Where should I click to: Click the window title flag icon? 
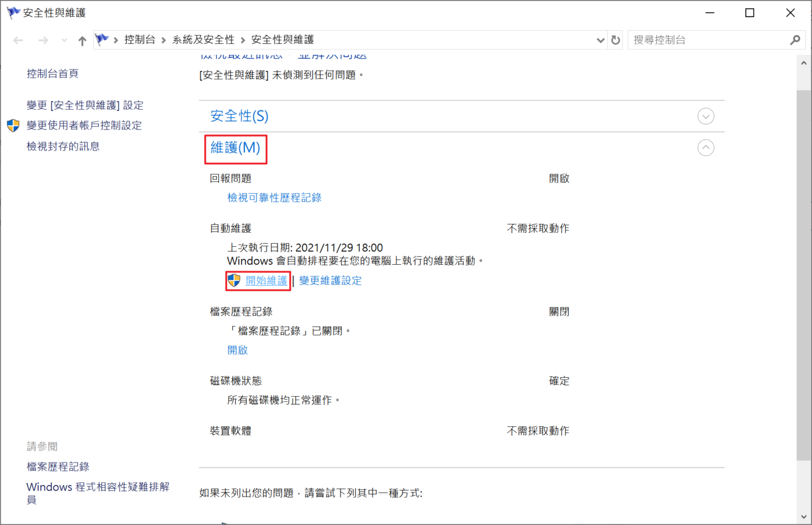(x=13, y=12)
